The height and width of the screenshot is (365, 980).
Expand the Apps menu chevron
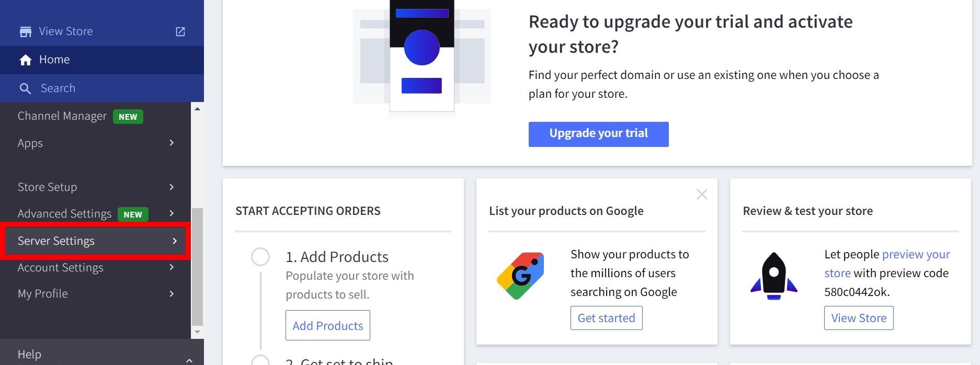pyautogui.click(x=172, y=143)
